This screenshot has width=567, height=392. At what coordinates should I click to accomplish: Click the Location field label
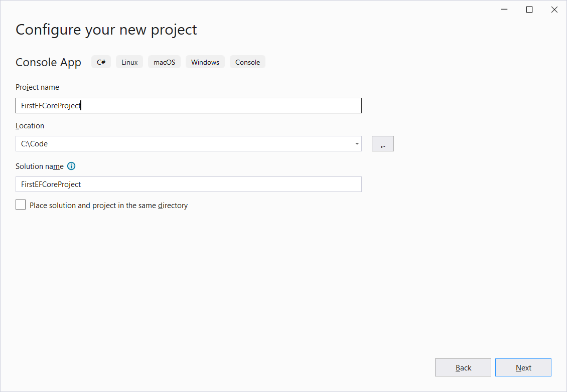(x=30, y=126)
